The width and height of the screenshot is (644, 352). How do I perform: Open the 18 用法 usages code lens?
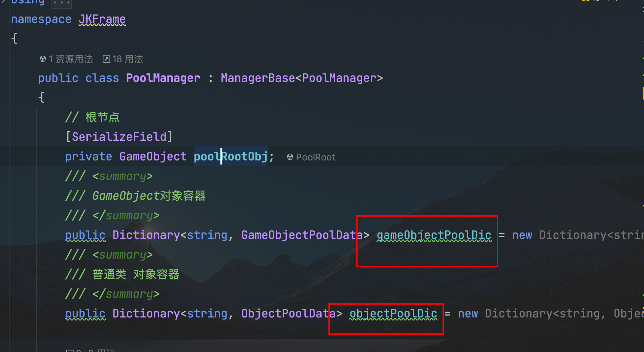coord(127,59)
